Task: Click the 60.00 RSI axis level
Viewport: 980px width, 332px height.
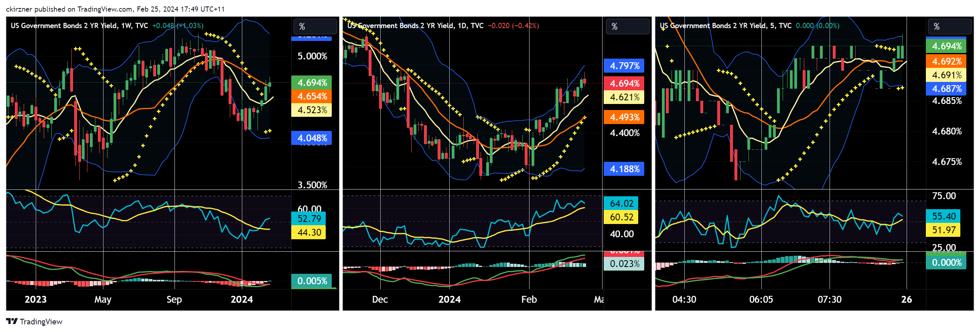Action: tap(309, 208)
